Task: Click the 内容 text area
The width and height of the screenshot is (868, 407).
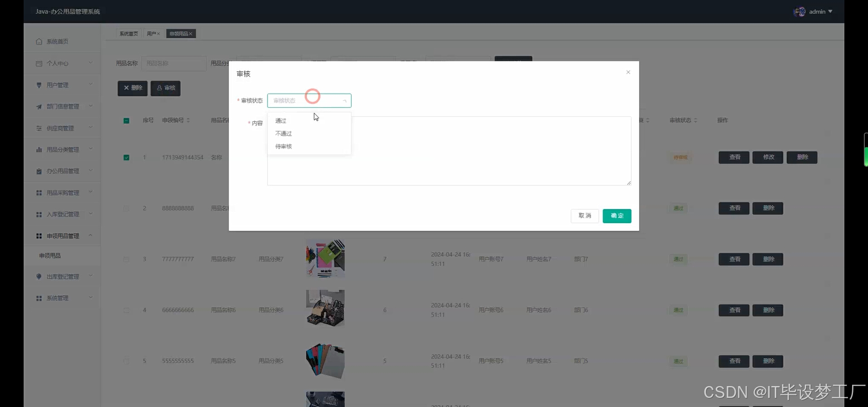Action: coord(449,151)
